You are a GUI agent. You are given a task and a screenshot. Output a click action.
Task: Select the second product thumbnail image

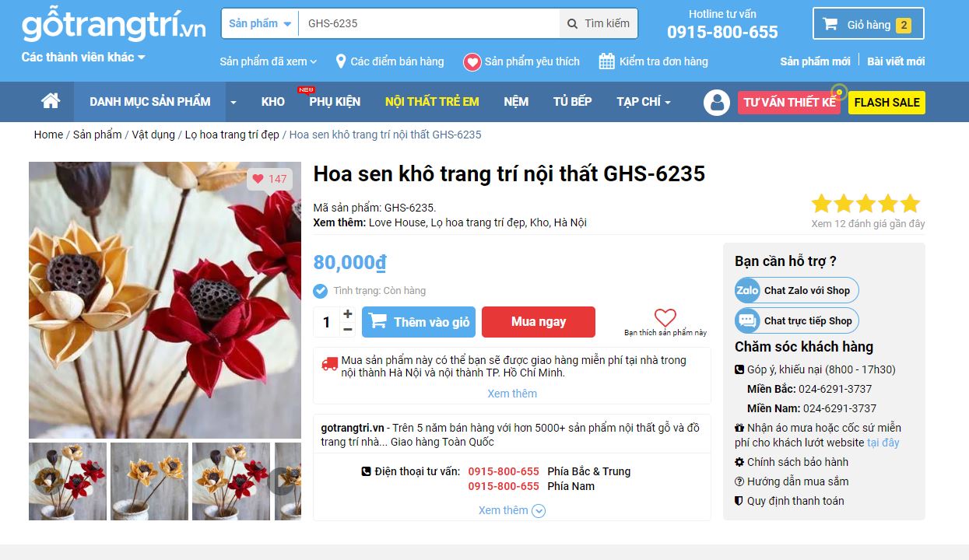[x=149, y=481]
